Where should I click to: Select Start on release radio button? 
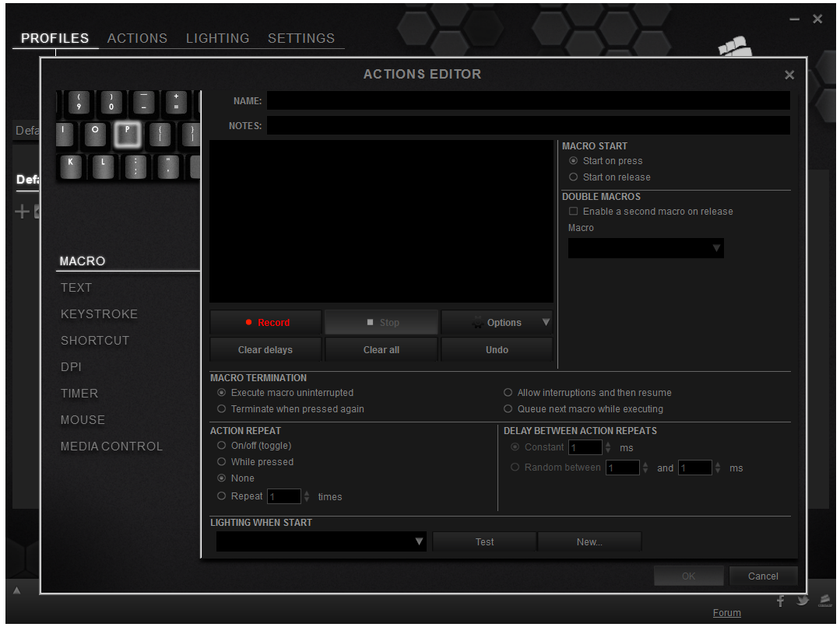(574, 177)
